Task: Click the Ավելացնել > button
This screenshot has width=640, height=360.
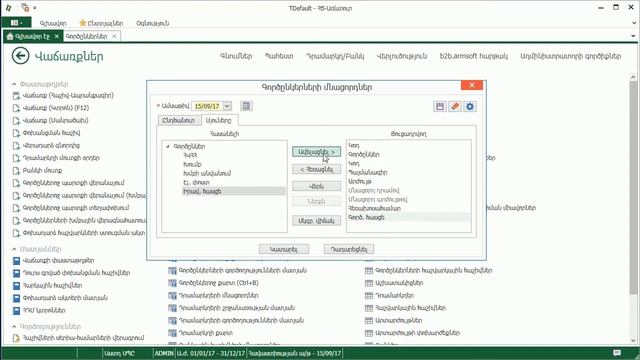Action: pyautogui.click(x=316, y=152)
